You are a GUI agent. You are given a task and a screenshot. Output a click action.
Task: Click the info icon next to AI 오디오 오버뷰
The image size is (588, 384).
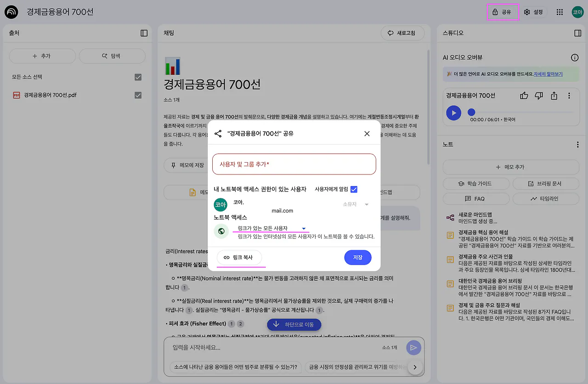[574, 57]
